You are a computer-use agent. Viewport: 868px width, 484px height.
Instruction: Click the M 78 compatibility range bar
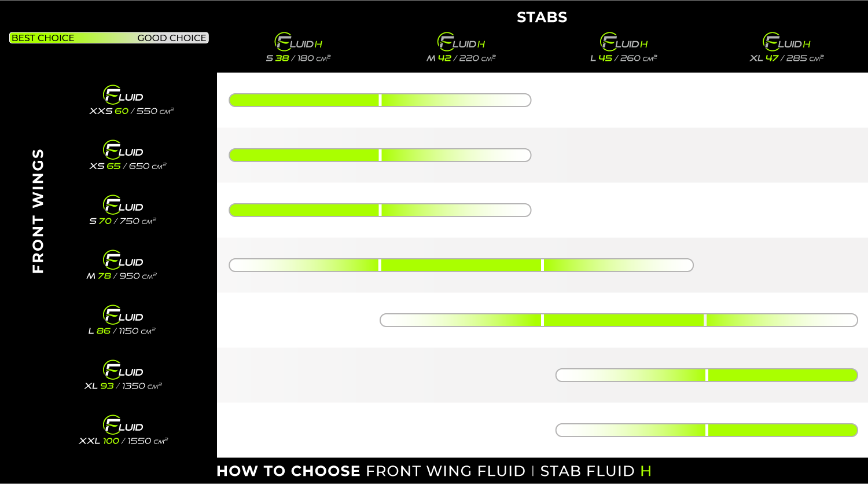pyautogui.click(x=461, y=265)
